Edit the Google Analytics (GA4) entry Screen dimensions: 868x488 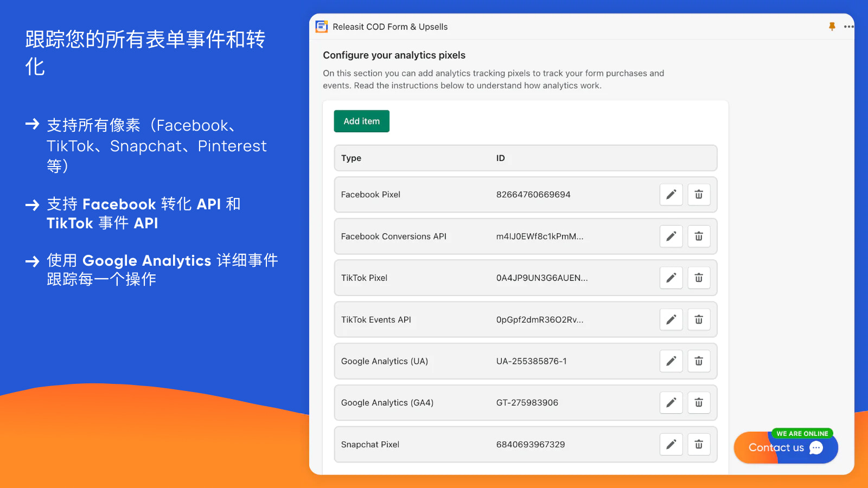click(x=671, y=403)
